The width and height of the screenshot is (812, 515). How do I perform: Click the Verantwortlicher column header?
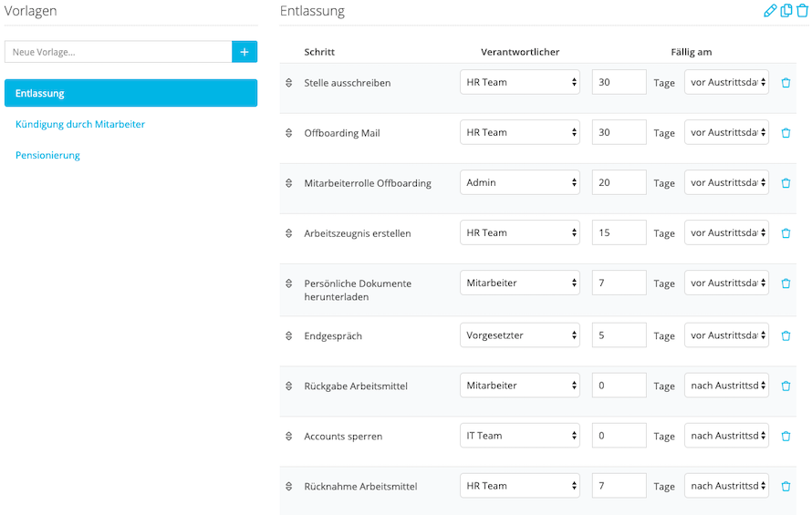tap(520, 52)
